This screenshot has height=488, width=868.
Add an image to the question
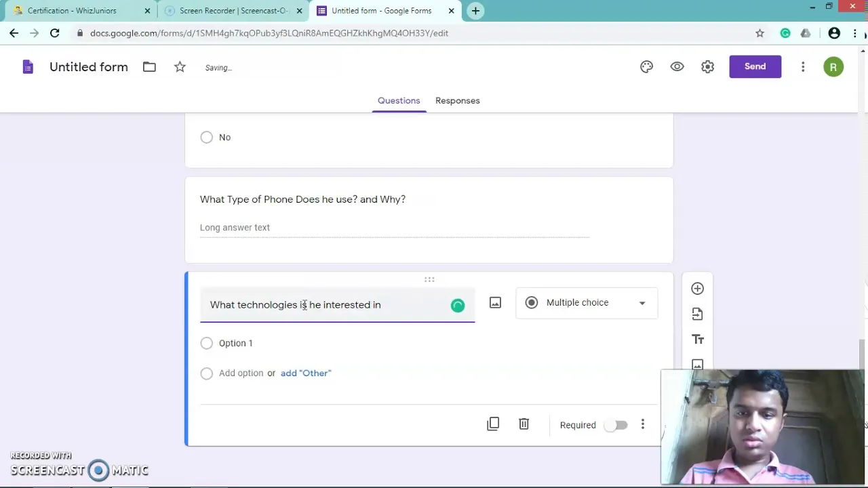(x=495, y=303)
